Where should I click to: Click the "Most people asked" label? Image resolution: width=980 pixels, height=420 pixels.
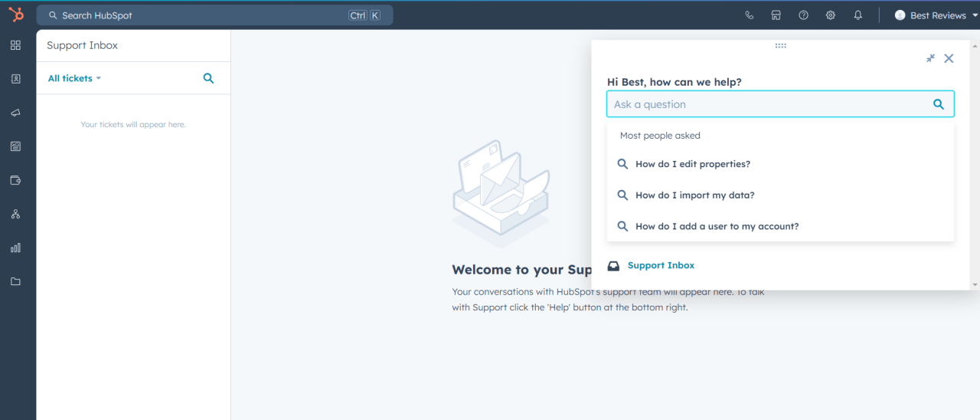tap(660, 136)
